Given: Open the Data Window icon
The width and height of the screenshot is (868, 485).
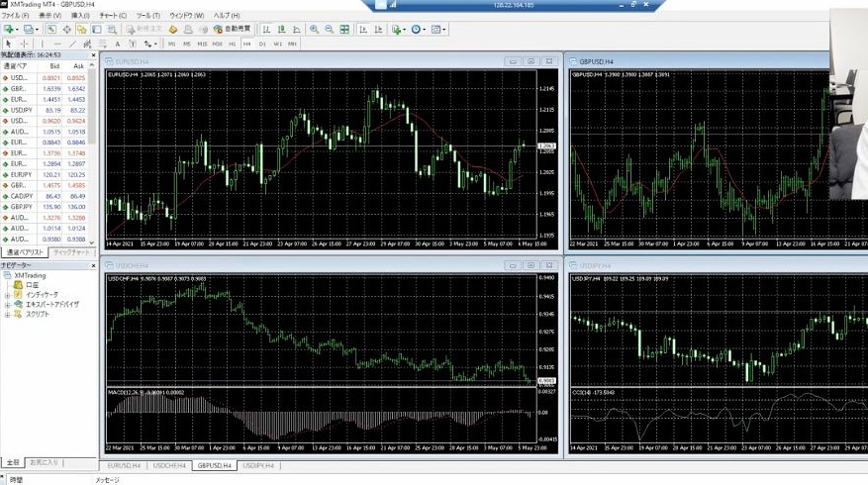Looking at the screenshot, I should pos(67,29).
